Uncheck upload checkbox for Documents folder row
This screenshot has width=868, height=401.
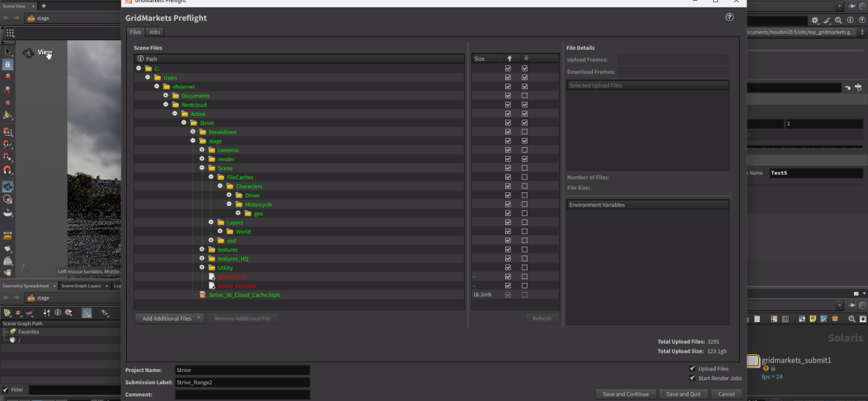pyautogui.click(x=508, y=96)
